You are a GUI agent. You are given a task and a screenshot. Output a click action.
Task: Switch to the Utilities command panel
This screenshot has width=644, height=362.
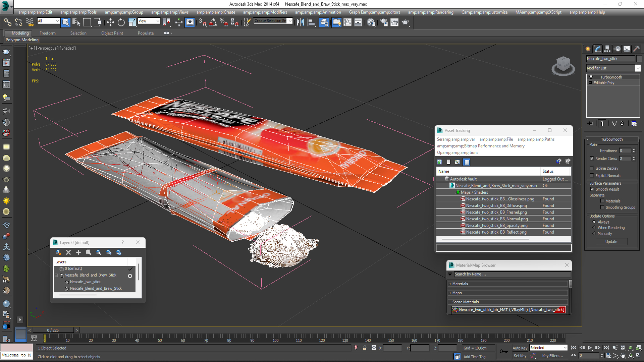[636, 49]
